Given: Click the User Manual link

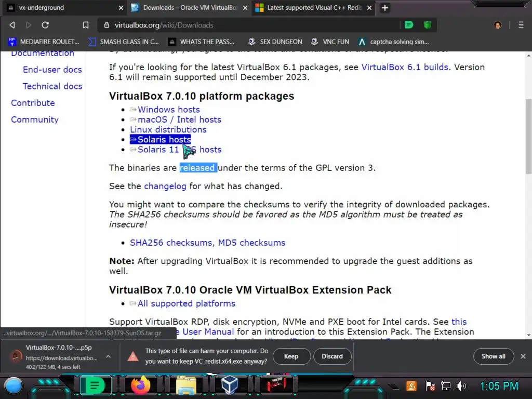Looking at the screenshot, I should click(x=208, y=332).
